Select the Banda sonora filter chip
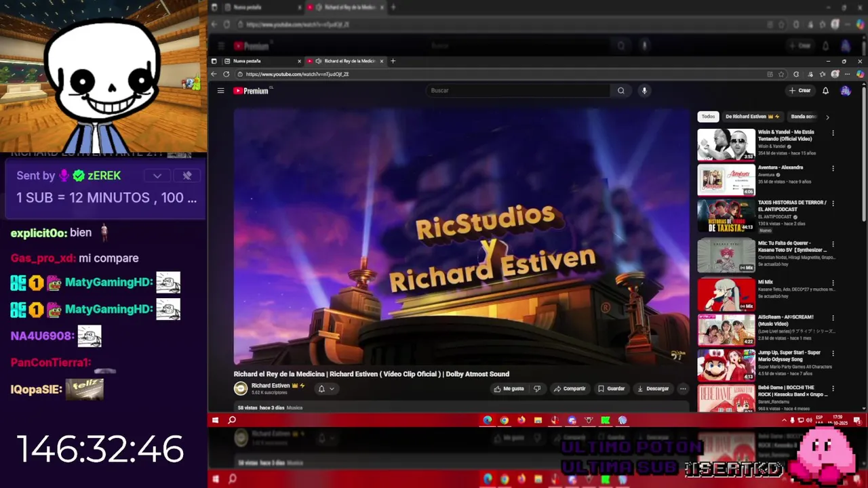 (804, 117)
